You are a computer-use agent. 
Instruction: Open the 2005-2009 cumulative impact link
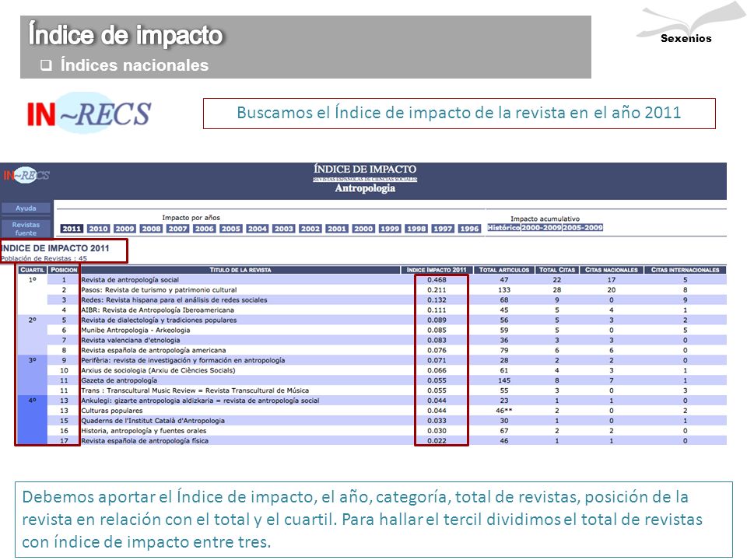pyautogui.click(x=583, y=228)
